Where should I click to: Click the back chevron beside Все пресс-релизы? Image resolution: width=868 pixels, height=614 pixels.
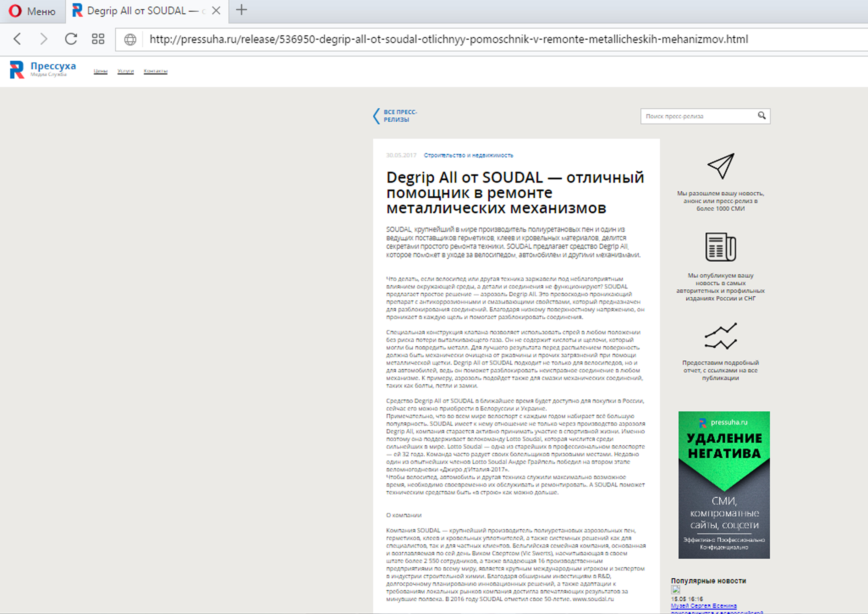(x=376, y=116)
